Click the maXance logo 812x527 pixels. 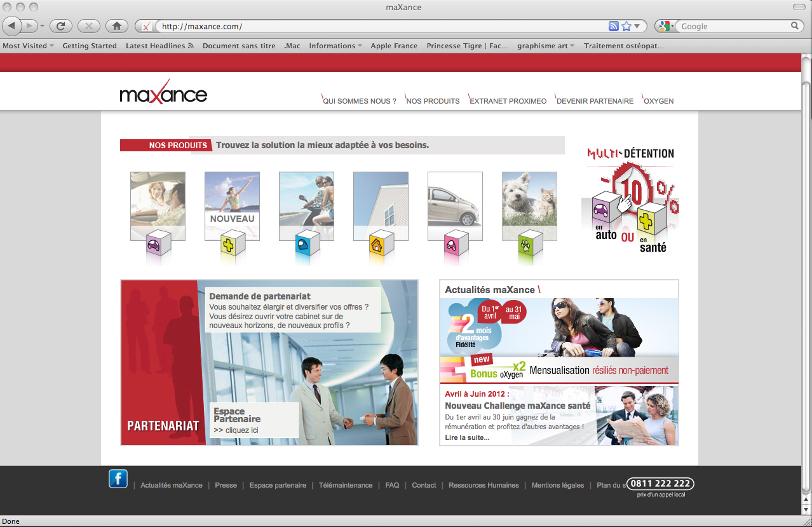click(x=163, y=92)
